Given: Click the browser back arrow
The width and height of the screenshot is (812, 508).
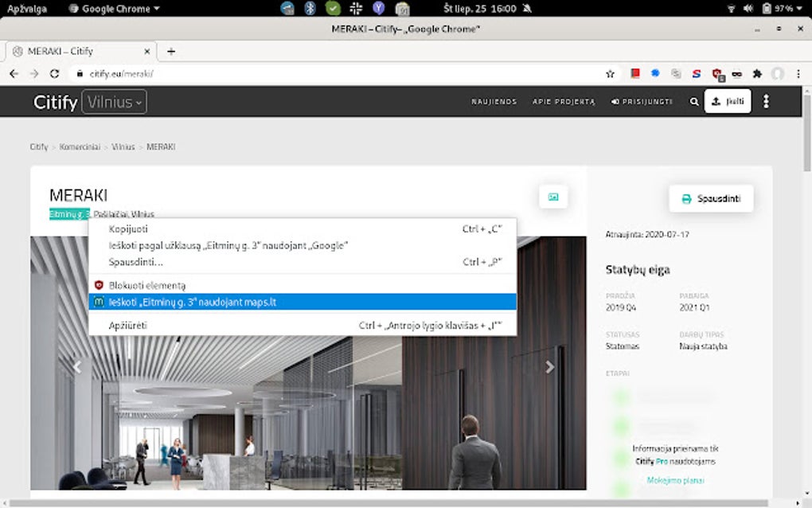Looking at the screenshot, I should tap(14, 72).
